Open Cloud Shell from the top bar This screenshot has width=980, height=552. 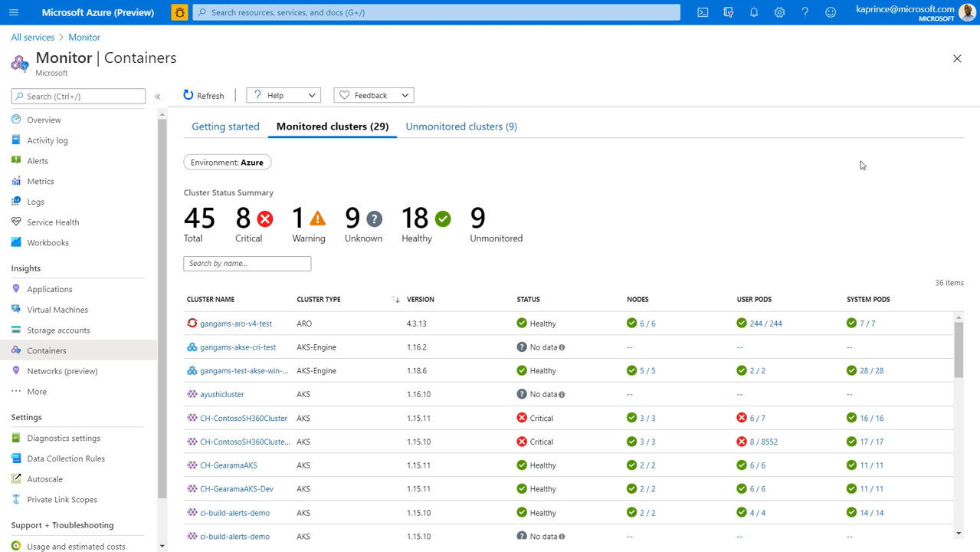click(x=703, y=12)
